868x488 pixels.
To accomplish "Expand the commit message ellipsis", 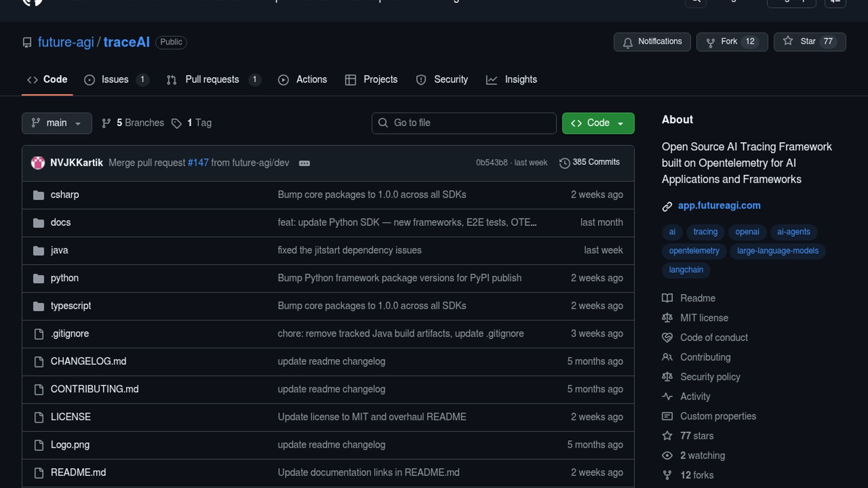I will click(x=304, y=163).
